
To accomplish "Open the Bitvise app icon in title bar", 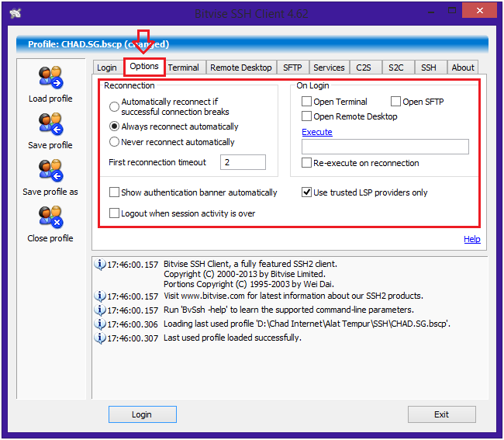I will [x=15, y=13].
